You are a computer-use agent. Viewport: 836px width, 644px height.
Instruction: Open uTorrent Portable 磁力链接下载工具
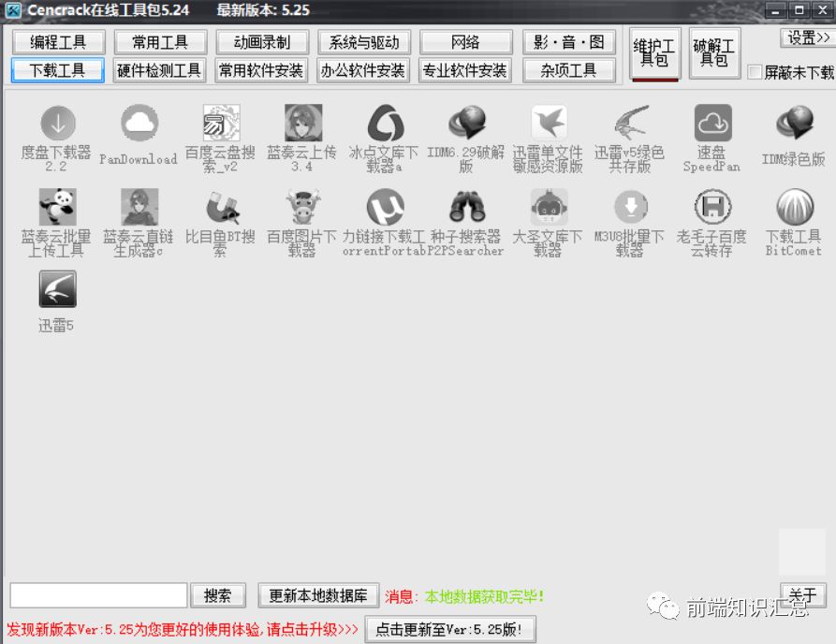tap(385, 207)
